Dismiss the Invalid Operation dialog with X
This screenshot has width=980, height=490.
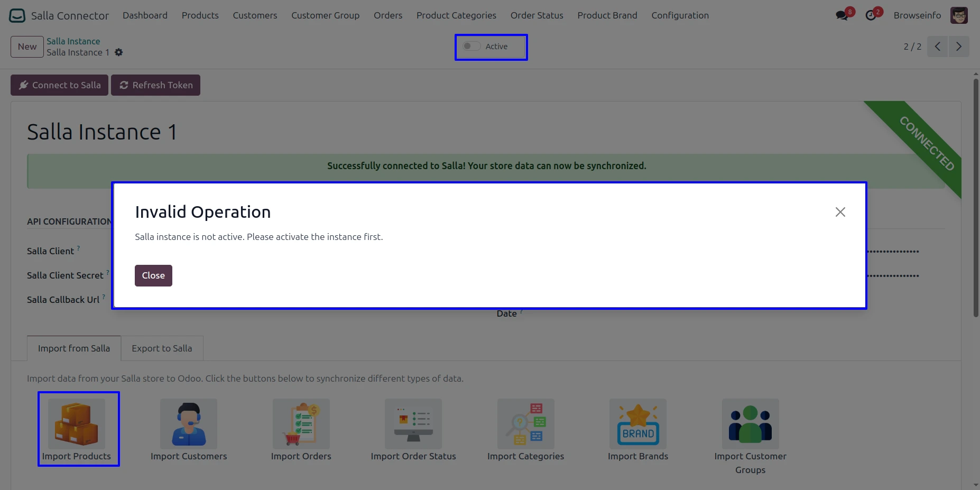click(x=840, y=212)
